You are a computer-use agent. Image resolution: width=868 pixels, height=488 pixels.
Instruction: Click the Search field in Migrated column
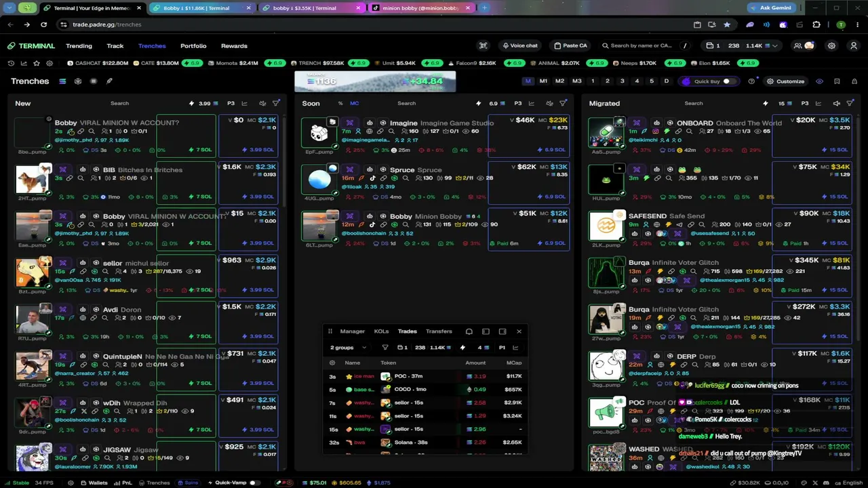click(x=694, y=104)
